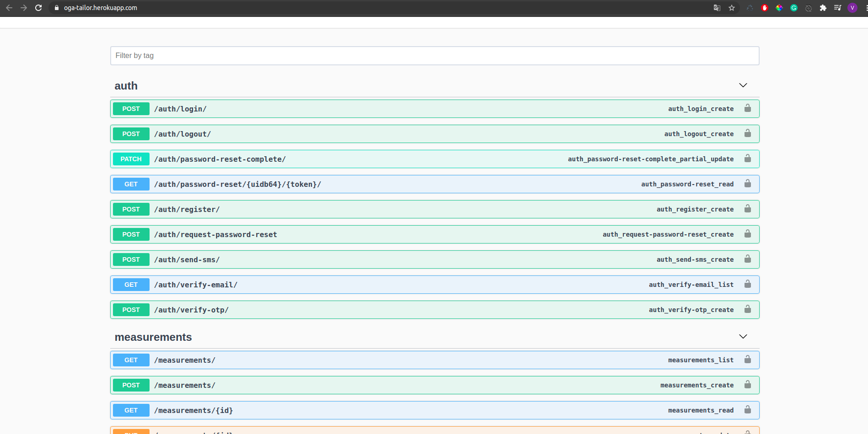Click the PATCH method badge

point(131,159)
